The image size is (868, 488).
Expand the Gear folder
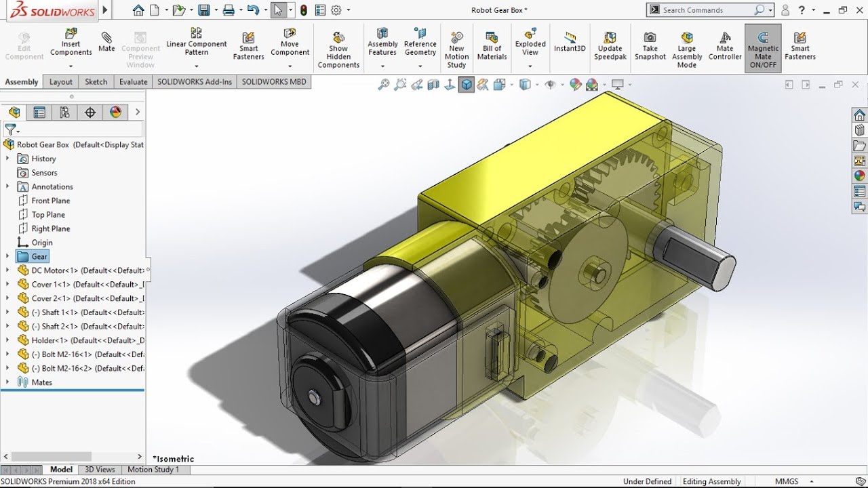tap(7, 256)
